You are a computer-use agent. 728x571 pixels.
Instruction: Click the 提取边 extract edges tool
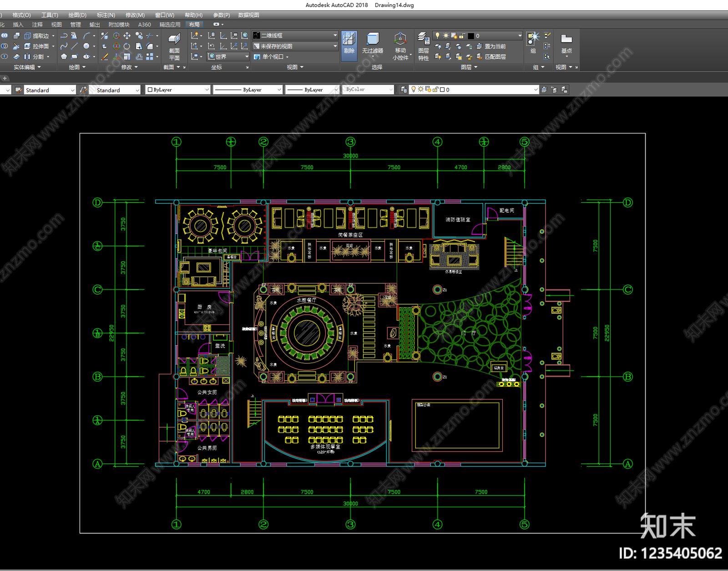(x=37, y=36)
